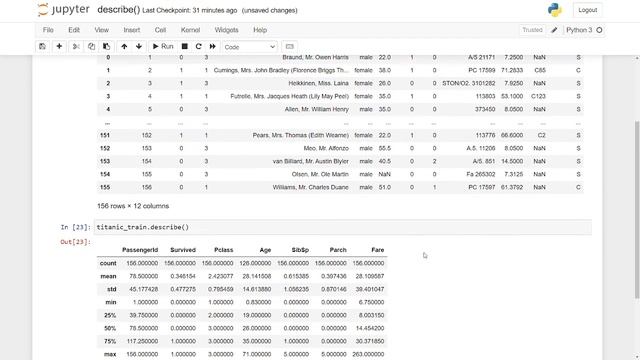Restart the kernel with circular arrow

[198, 47]
